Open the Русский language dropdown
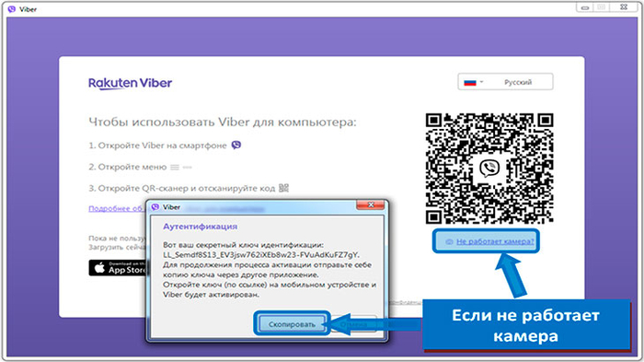 pyautogui.click(x=505, y=82)
